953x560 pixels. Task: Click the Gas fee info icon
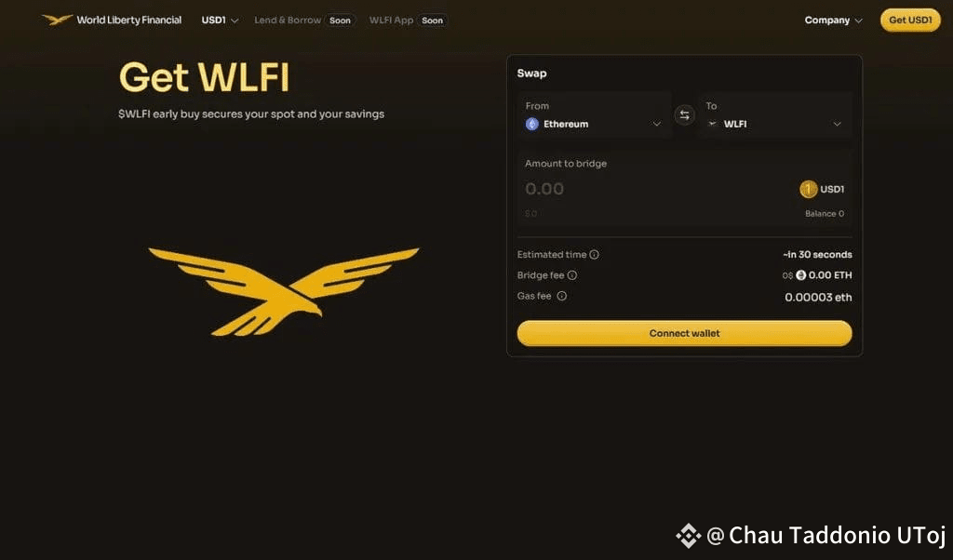(561, 296)
